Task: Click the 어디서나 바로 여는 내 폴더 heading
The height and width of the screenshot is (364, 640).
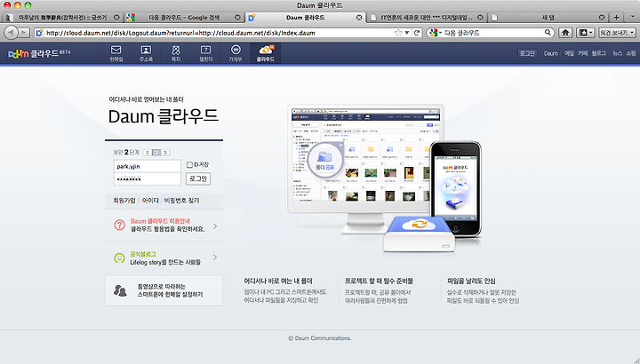Action: point(278,281)
